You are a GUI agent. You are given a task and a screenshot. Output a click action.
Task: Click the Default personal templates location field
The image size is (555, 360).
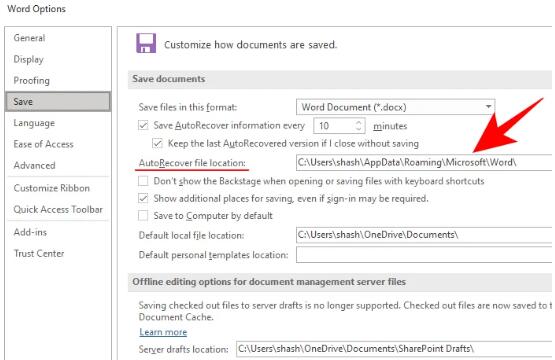click(424, 255)
